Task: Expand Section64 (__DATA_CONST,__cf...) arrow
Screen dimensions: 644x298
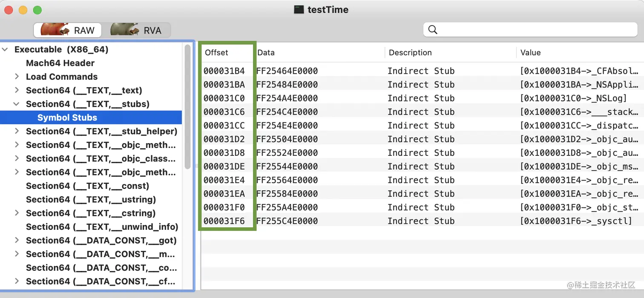Action: [x=17, y=281]
